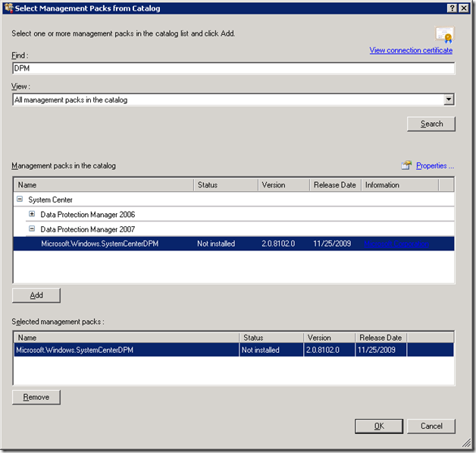This screenshot has width=476, height=453.
Task: Click the 2.0.8102.0 version in catalog row
Action: pos(278,244)
